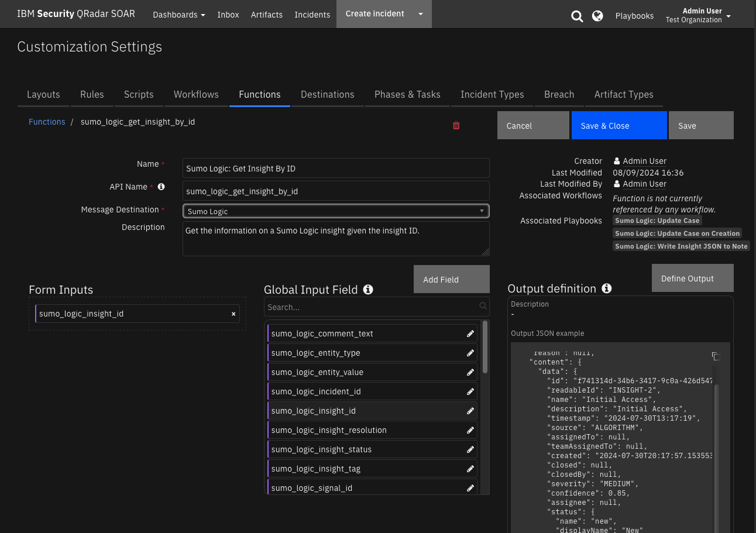
Task: Click search icon in Global Input search box
Action: [x=483, y=305]
